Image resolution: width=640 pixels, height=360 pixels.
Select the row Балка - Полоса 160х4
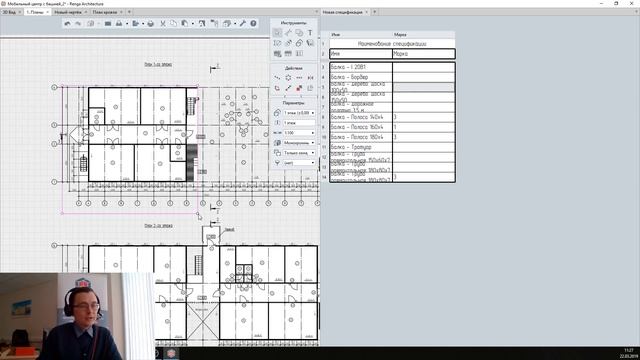point(392,127)
